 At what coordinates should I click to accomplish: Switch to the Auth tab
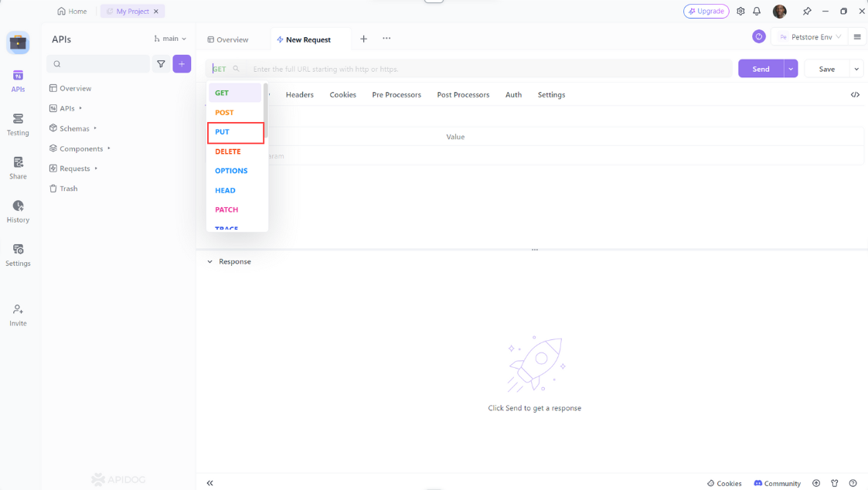(x=513, y=95)
